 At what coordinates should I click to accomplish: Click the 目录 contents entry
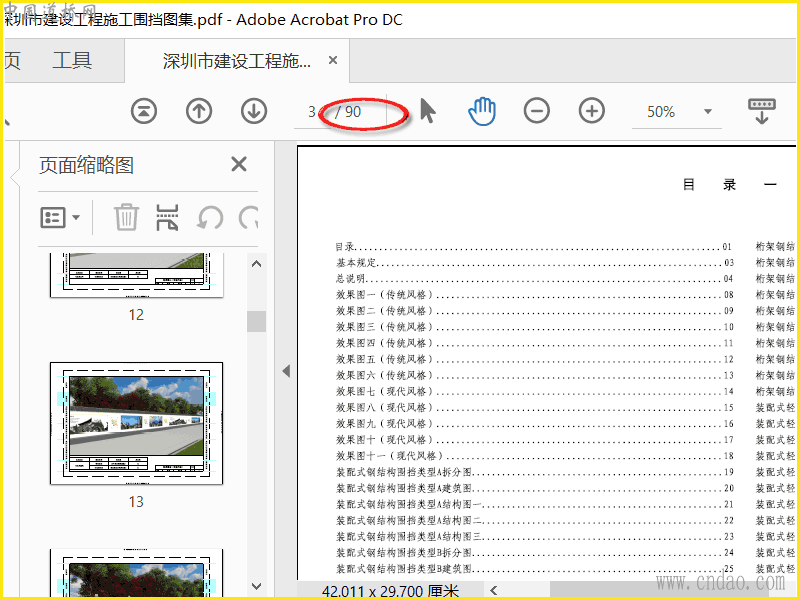pos(534,247)
